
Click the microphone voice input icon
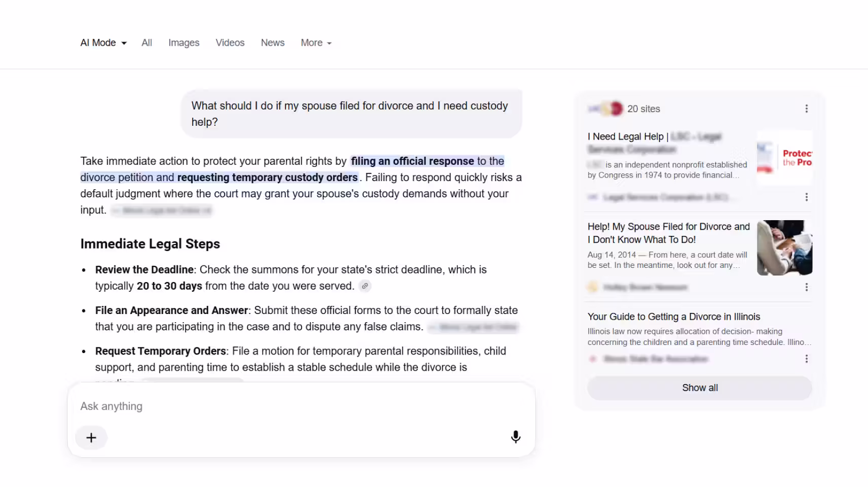(x=516, y=437)
